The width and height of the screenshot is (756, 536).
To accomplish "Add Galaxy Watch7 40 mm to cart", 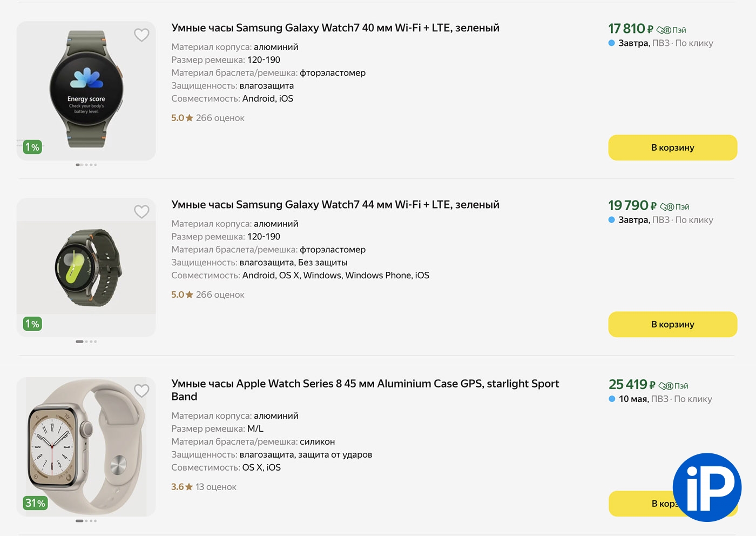I will [672, 148].
